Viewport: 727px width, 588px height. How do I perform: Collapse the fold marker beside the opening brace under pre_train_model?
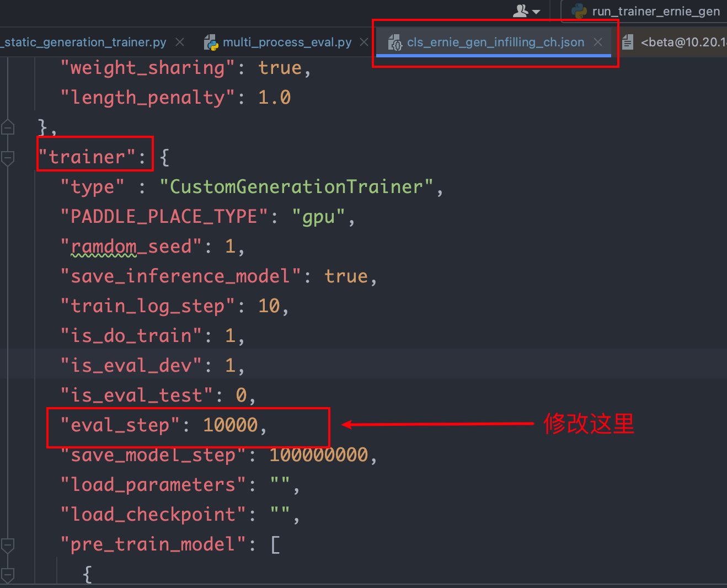pyautogui.click(x=8, y=575)
